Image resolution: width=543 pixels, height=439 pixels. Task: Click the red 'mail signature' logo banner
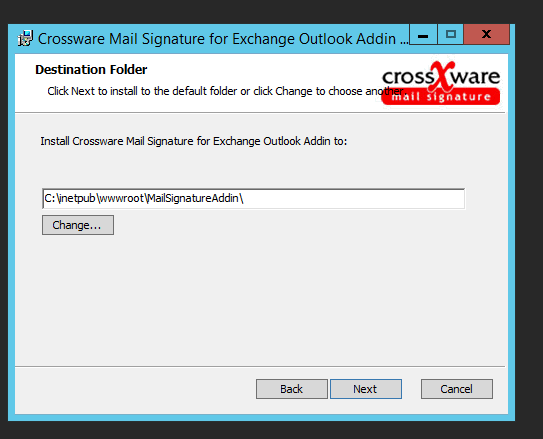pos(440,97)
